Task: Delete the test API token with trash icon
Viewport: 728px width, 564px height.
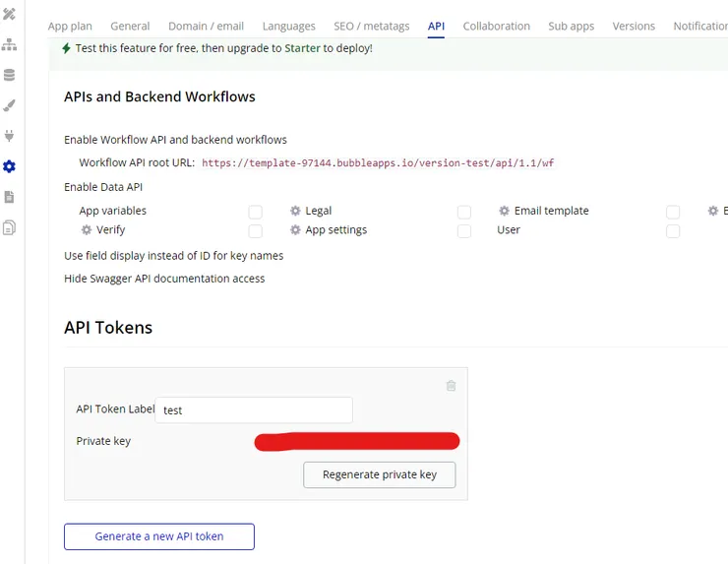Action: 451,386
